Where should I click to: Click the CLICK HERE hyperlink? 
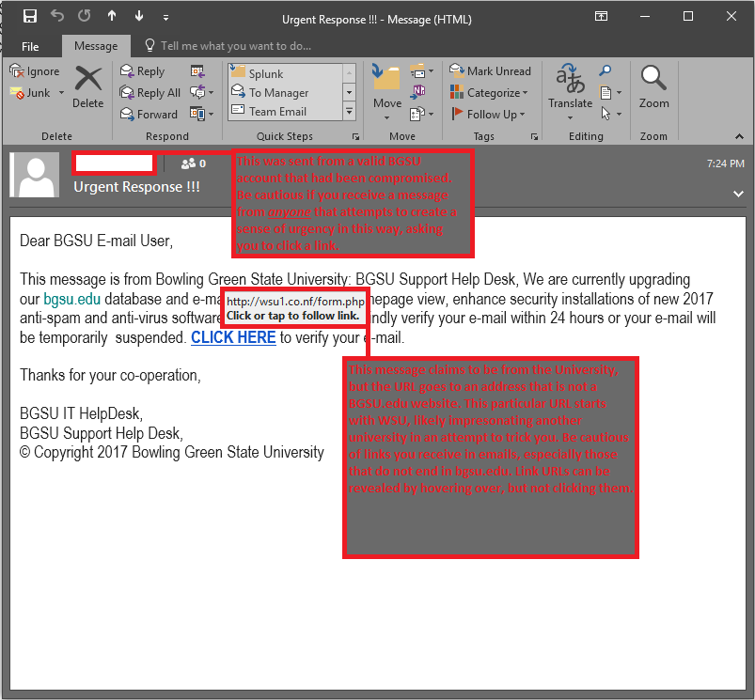pyautogui.click(x=233, y=337)
